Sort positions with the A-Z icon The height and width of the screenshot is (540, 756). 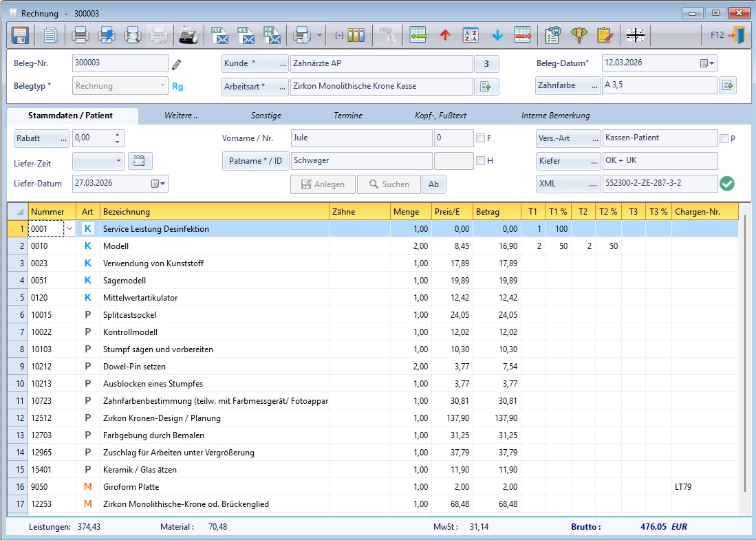(x=471, y=35)
